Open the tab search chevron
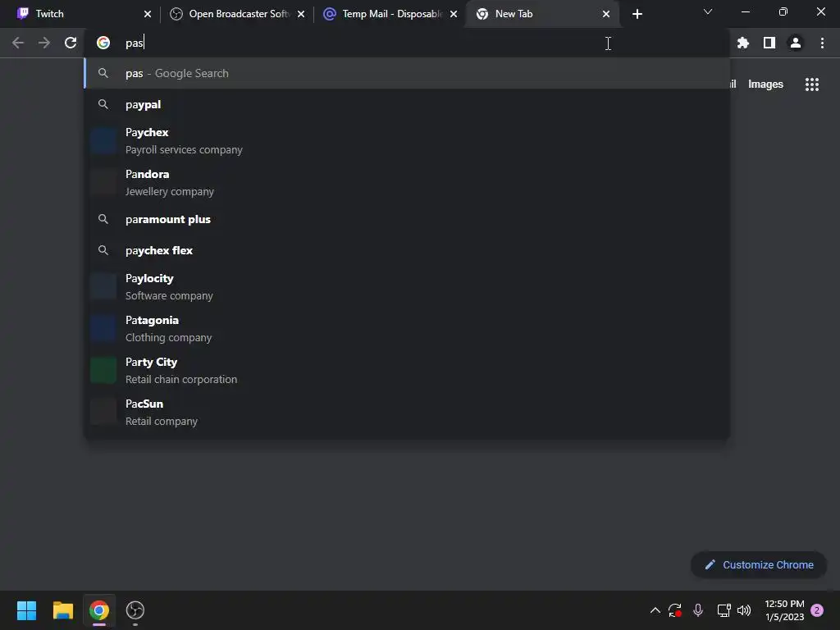Image resolution: width=840 pixels, height=630 pixels. tap(708, 11)
